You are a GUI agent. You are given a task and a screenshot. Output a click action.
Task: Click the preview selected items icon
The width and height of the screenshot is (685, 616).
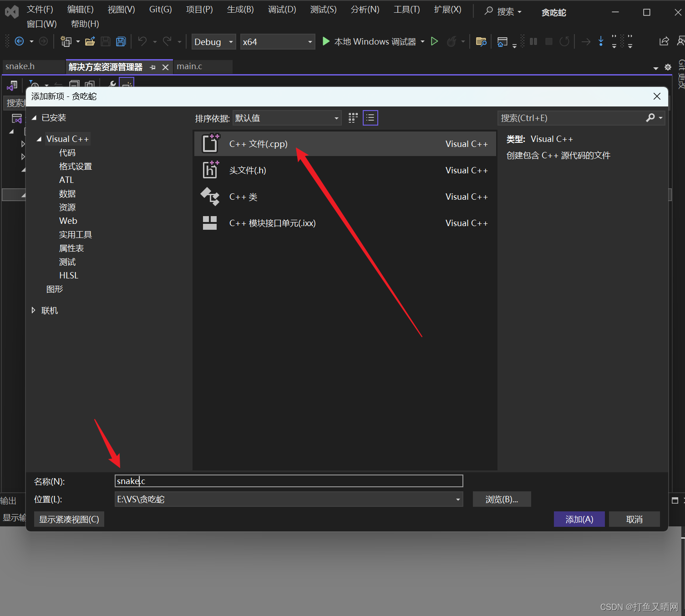pos(127,84)
